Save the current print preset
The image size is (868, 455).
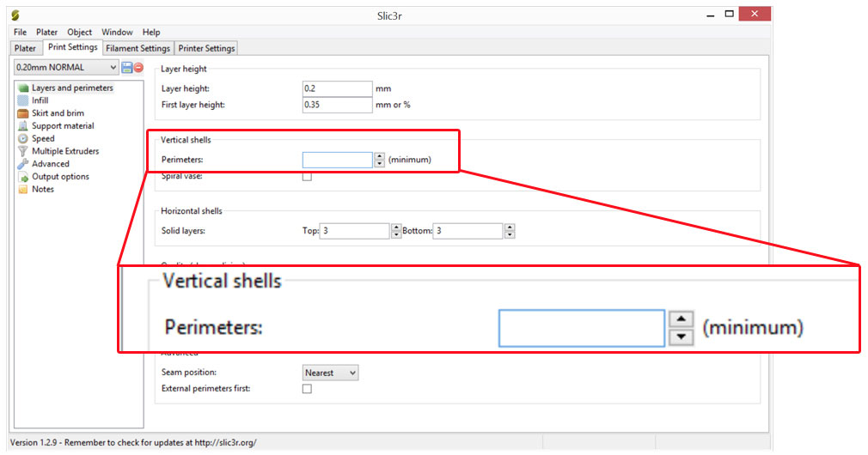127,68
